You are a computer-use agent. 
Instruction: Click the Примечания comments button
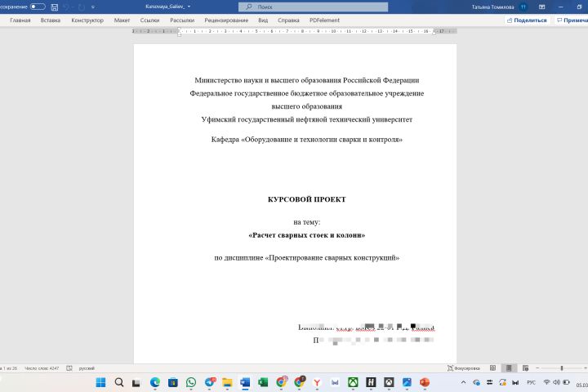[572, 20]
